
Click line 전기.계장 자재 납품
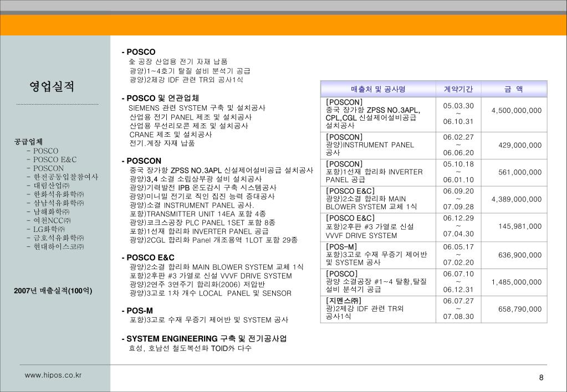(x=162, y=143)
